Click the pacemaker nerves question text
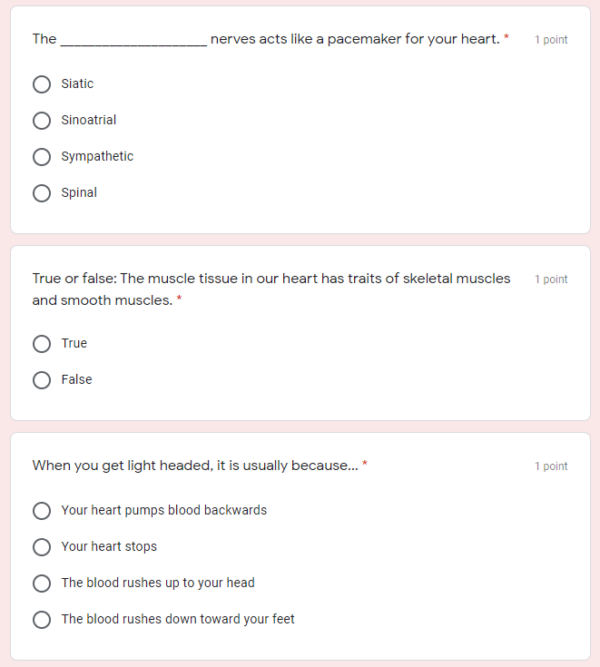 tap(354, 39)
